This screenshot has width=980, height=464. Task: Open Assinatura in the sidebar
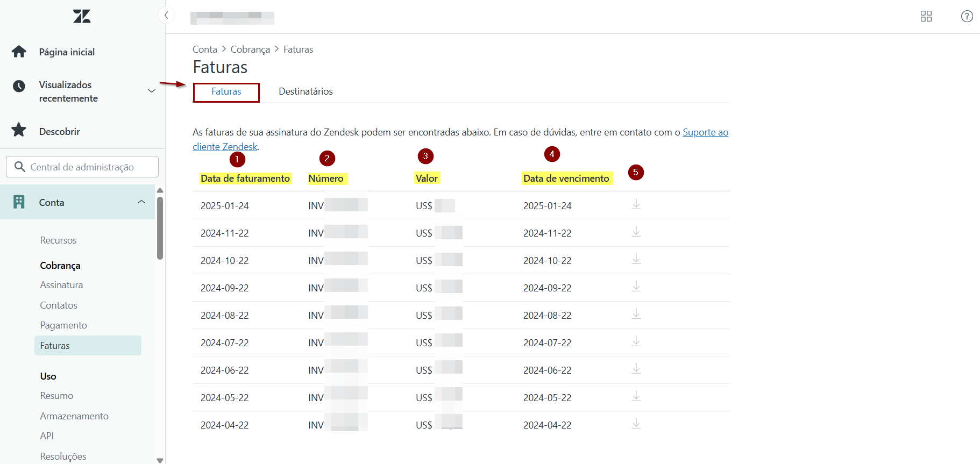[x=61, y=285]
